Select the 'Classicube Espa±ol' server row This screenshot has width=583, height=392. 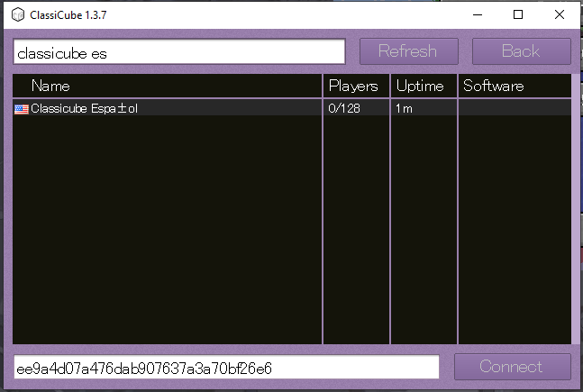292,108
